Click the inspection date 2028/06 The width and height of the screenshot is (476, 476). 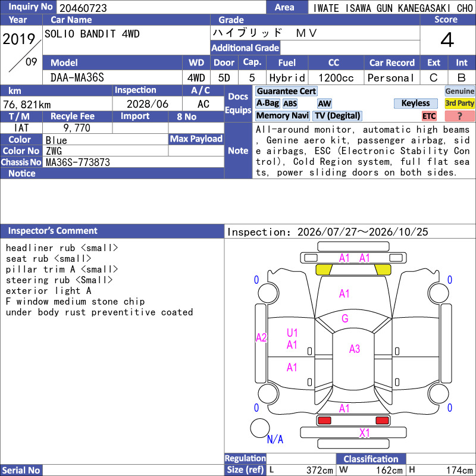point(147,104)
